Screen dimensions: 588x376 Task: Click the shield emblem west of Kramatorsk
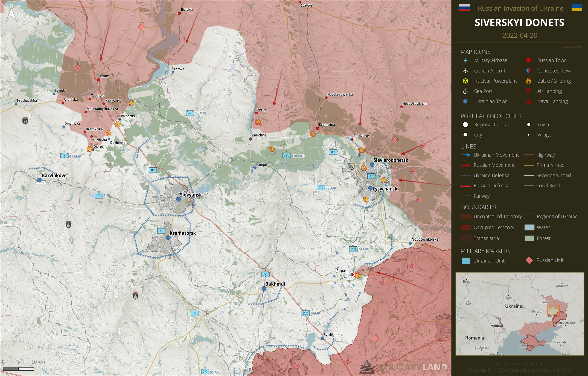[x=69, y=225]
